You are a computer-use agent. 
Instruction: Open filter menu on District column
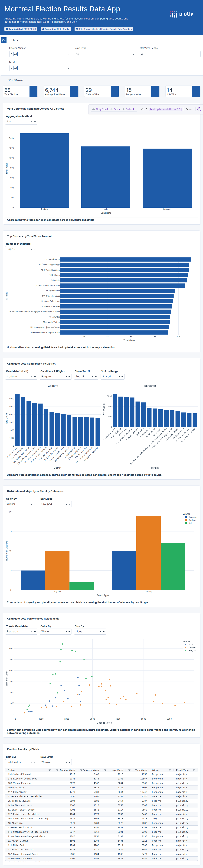[x=50, y=770]
